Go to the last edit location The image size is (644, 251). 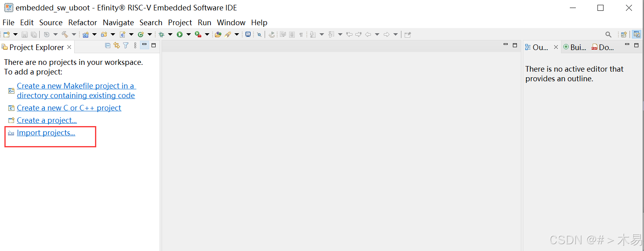coord(349,34)
